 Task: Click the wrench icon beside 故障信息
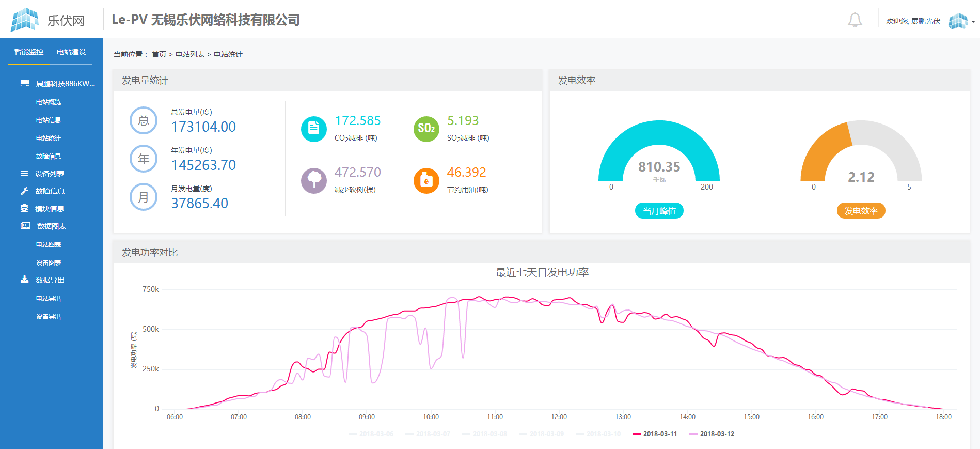pos(24,191)
